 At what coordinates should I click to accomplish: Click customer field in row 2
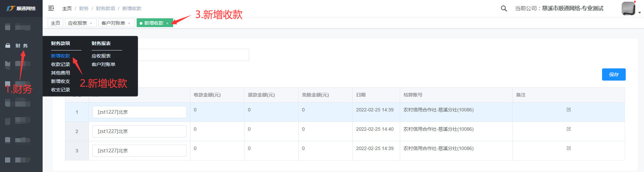point(139,131)
